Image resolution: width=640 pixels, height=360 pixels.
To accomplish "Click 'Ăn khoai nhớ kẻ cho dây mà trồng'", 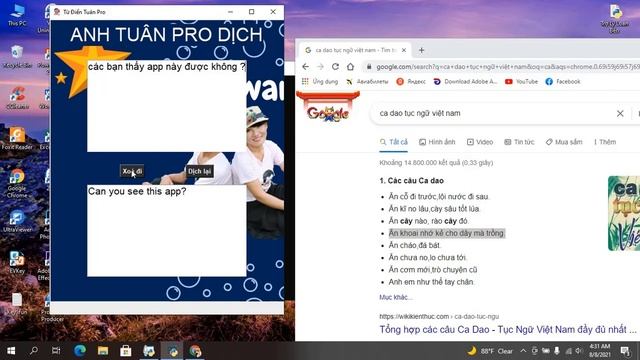I will (x=447, y=233).
